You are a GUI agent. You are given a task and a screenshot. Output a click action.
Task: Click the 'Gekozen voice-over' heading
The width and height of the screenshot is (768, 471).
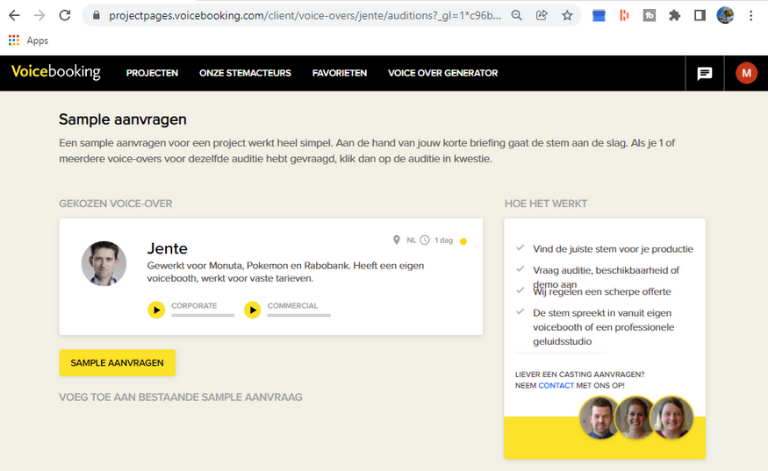click(x=116, y=204)
